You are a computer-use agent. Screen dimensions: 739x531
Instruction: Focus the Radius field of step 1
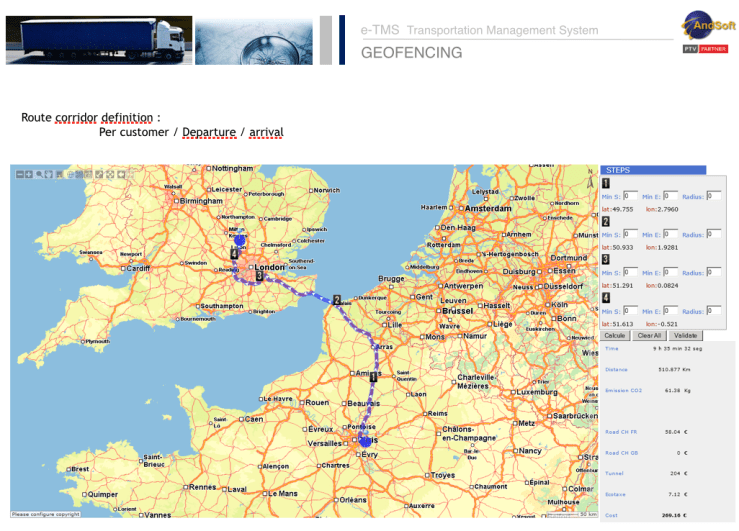713,197
